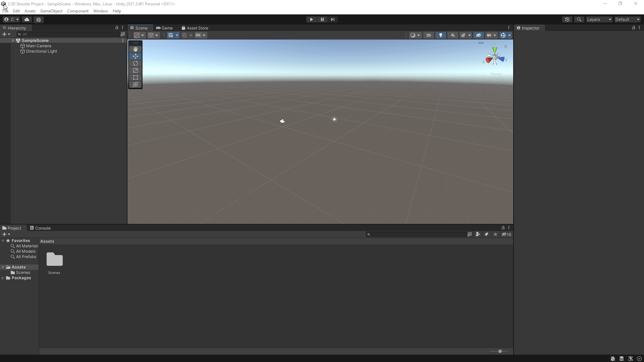Open the Window menu
Viewport: 644px width, 362px height.
(101, 11)
